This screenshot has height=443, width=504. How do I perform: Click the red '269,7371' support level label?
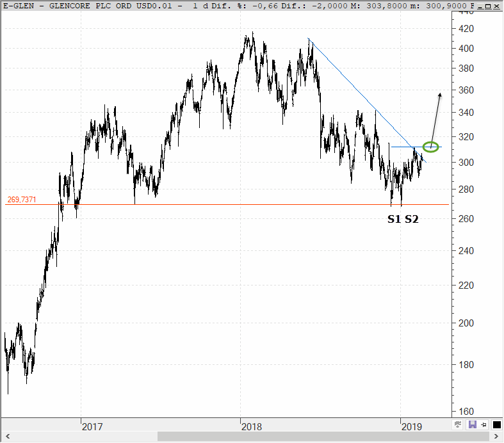click(x=22, y=200)
